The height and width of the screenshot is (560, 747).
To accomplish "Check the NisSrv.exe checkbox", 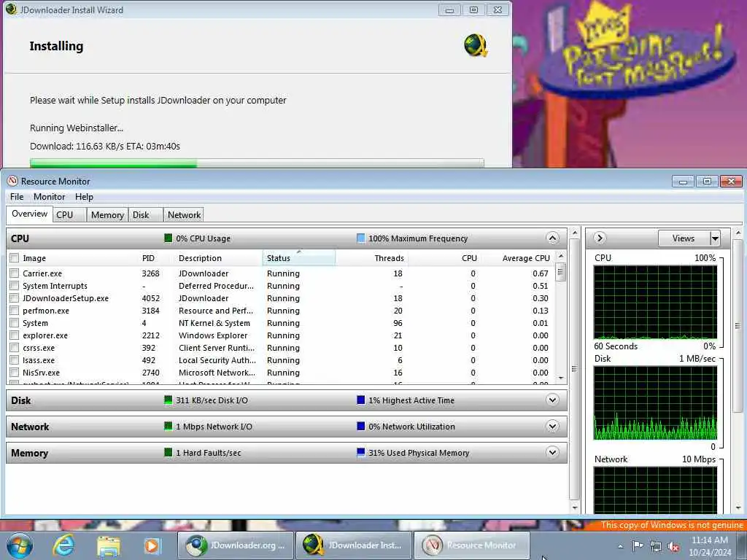I will pyautogui.click(x=15, y=372).
